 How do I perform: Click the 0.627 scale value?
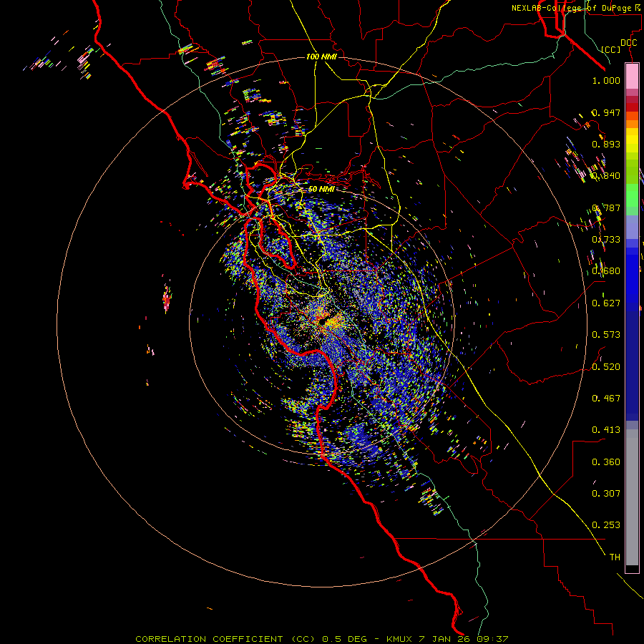pyautogui.click(x=606, y=303)
